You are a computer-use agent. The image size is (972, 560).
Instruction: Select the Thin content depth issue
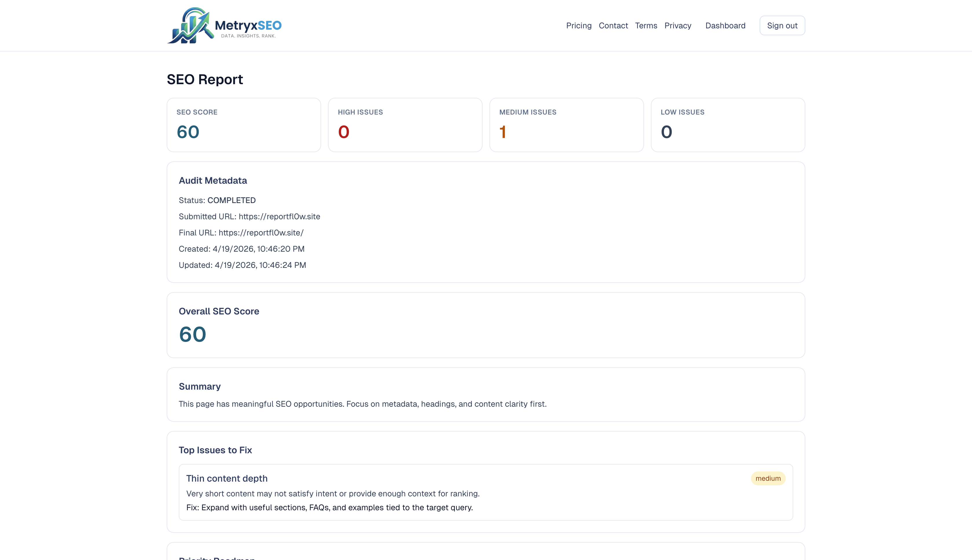coord(227,478)
